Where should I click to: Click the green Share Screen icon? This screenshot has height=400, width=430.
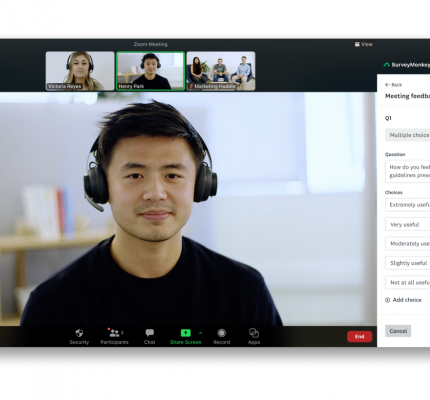[x=185, y=333]
